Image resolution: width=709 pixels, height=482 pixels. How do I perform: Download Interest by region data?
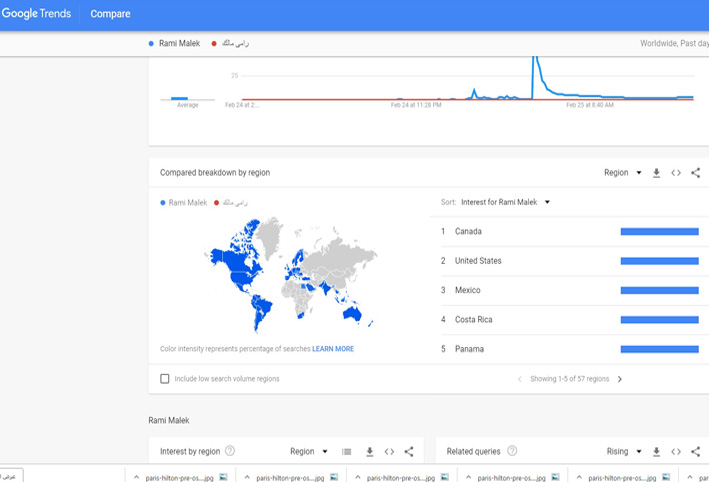[x=369, y=451]
